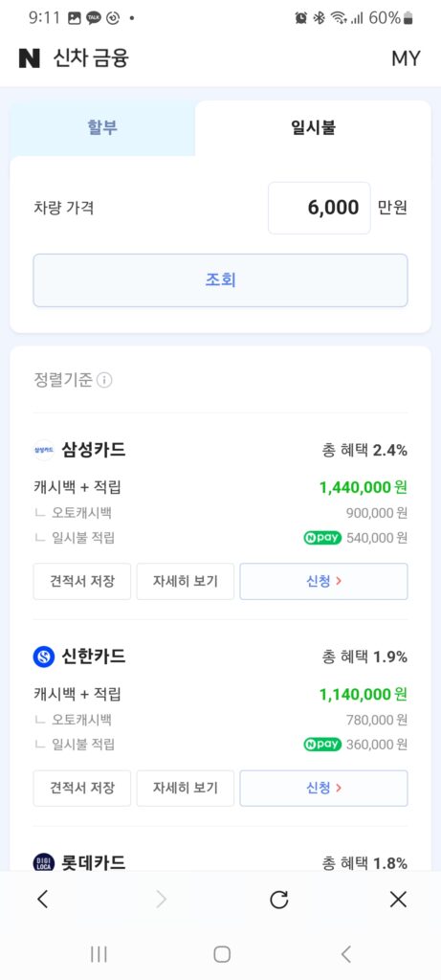Tap the Android home button
441x980 pixels.
(222, 954)
